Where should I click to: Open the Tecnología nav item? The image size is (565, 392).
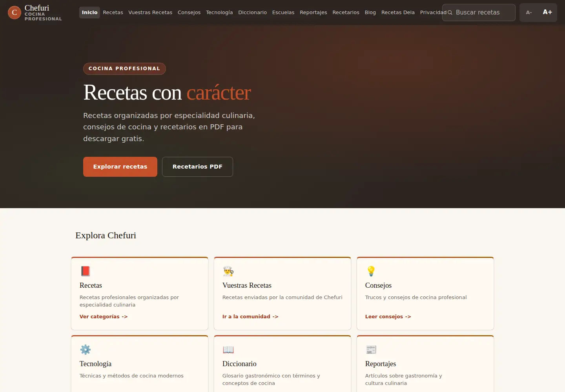point(219,13)
